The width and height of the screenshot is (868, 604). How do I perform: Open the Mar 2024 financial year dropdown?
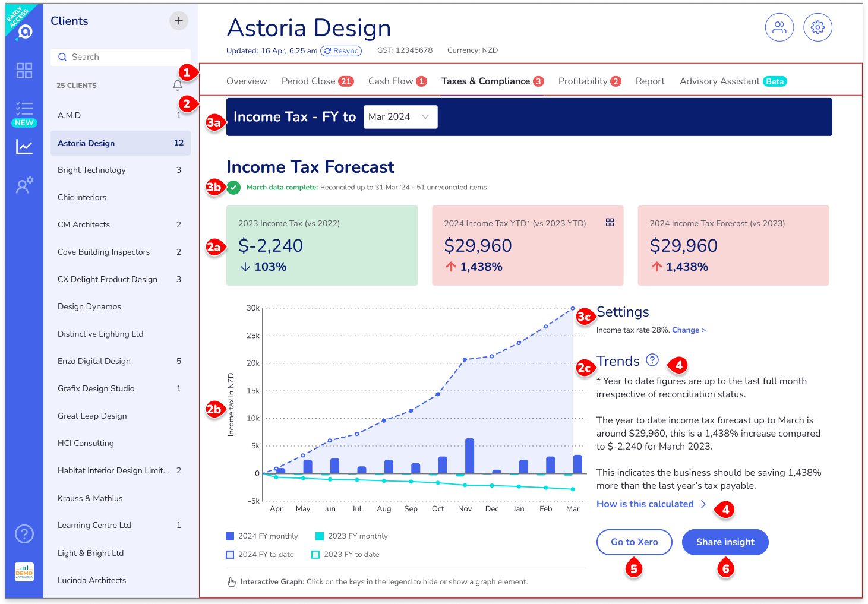click(400, 117)
